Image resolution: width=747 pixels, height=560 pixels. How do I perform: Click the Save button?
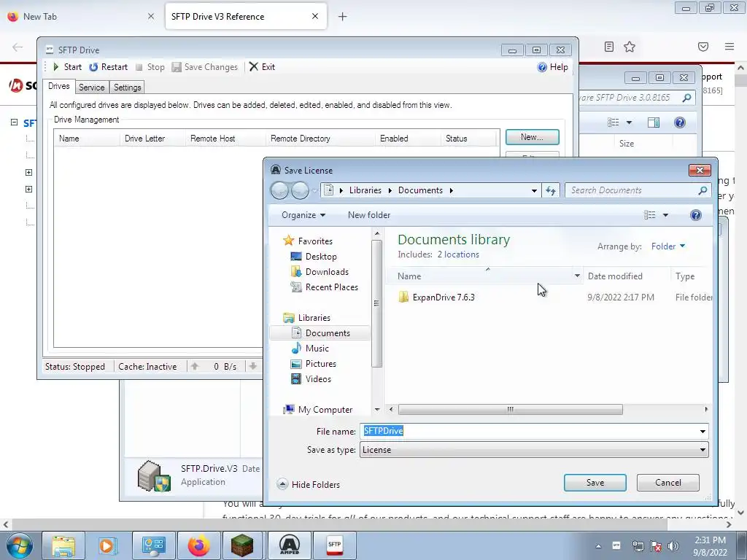coord(595,483)
